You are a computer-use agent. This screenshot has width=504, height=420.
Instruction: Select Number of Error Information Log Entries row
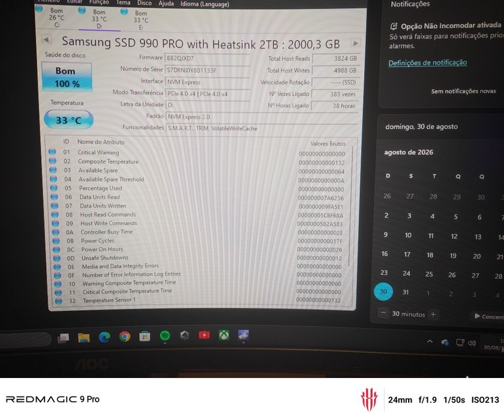pyautogui.click(x=197, y=275)
